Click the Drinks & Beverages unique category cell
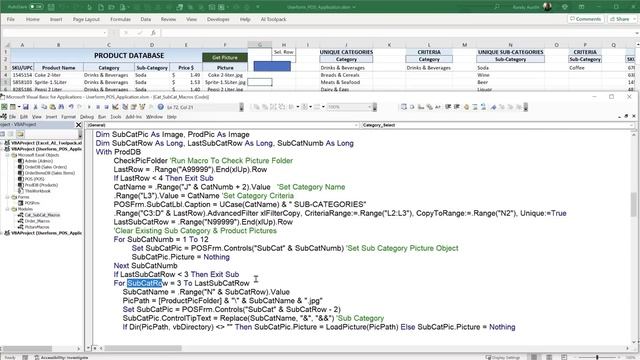Viewport: 640px width, 360px height. pos(346,68)
